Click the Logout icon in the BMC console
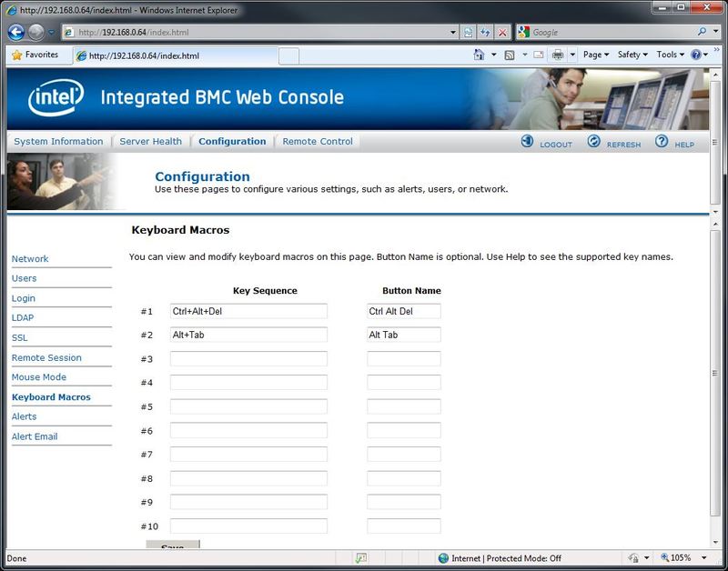Image resolution: width=728 pixels, height=571 pixels. coord(527,142)
